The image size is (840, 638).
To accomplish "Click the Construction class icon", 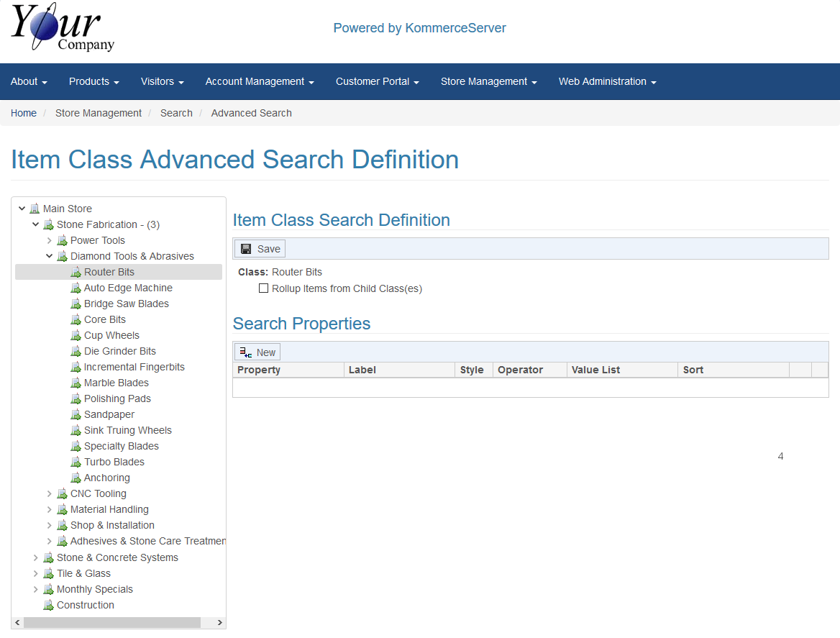I will point(48,605).
